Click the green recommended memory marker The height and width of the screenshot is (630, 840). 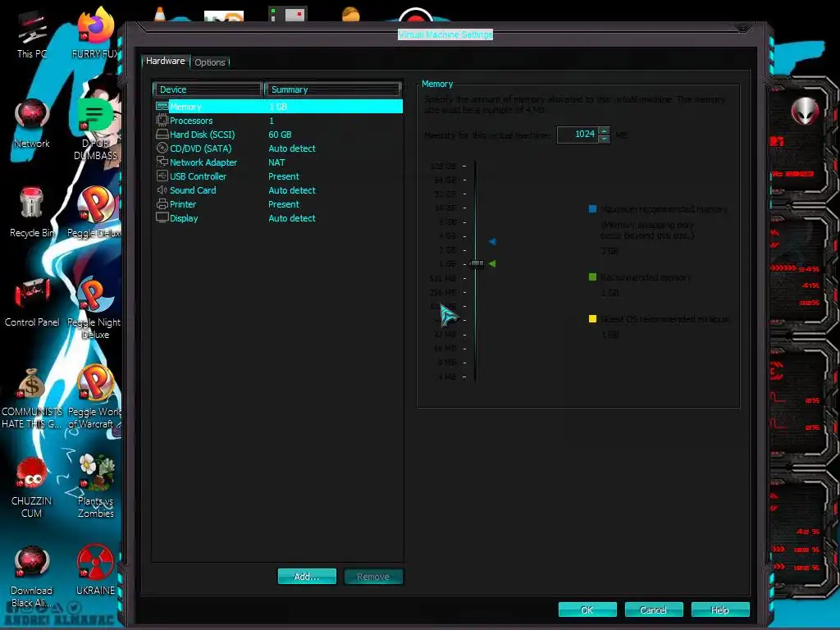[x=492, y=263]
